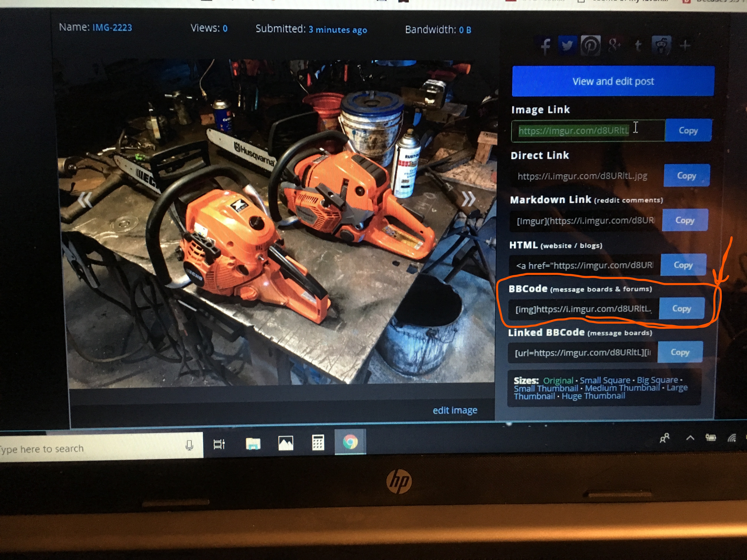Click the search box microphone icon
The image size is (747, 560).
[x=190, y=445]
